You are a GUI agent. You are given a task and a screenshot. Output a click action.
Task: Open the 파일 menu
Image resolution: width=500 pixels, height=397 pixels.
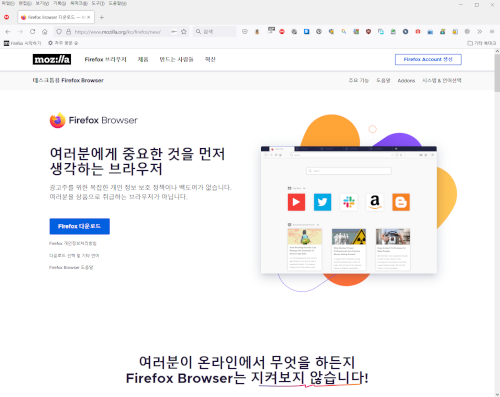pyautogui.click(x=8, y=3)
